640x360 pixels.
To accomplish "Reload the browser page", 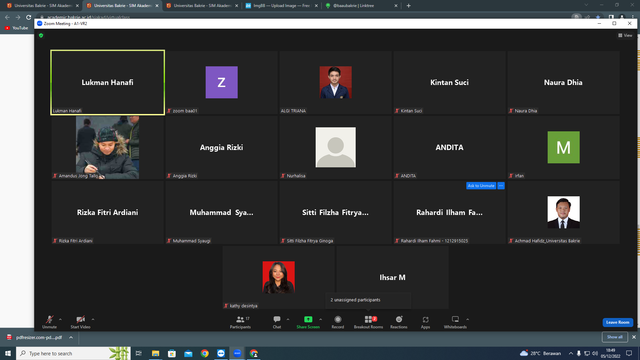I will [29, 17].
